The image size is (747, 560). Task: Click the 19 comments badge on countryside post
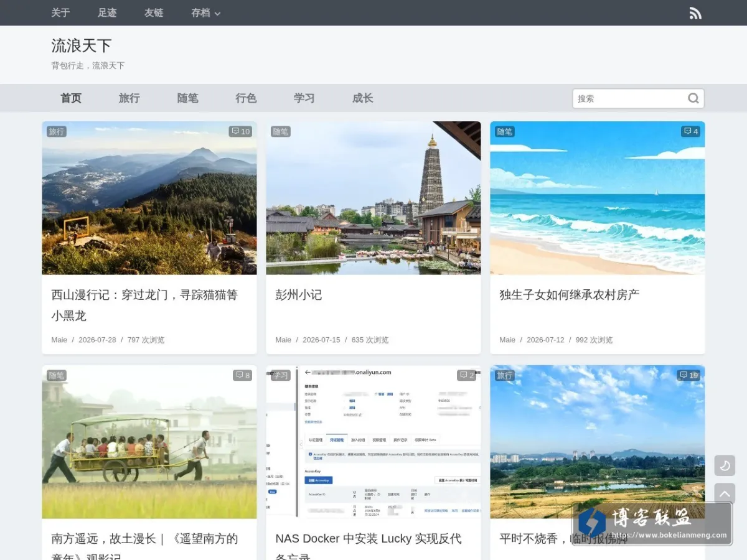689,375
